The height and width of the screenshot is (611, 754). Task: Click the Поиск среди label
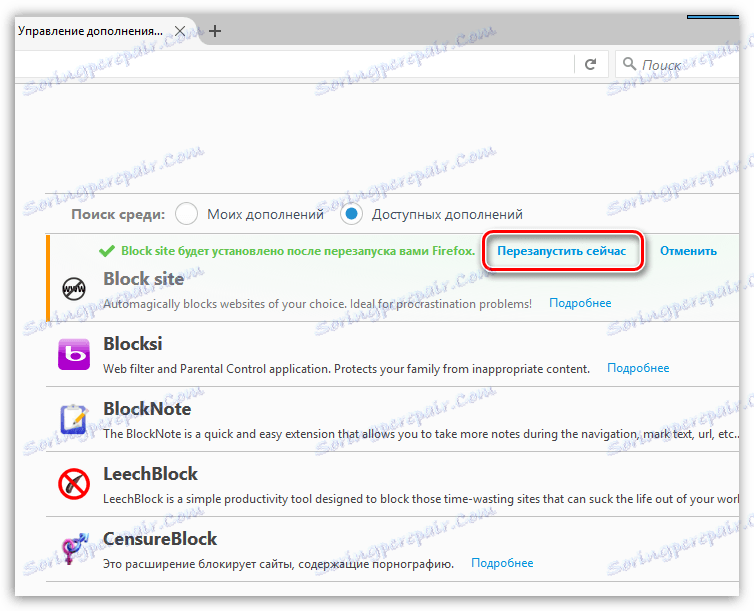[118, 214]
